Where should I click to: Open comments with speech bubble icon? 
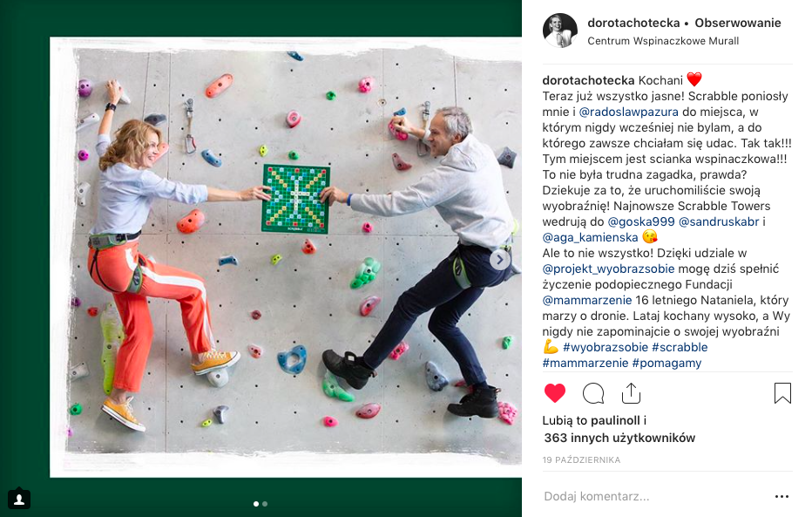pos(593,393)
